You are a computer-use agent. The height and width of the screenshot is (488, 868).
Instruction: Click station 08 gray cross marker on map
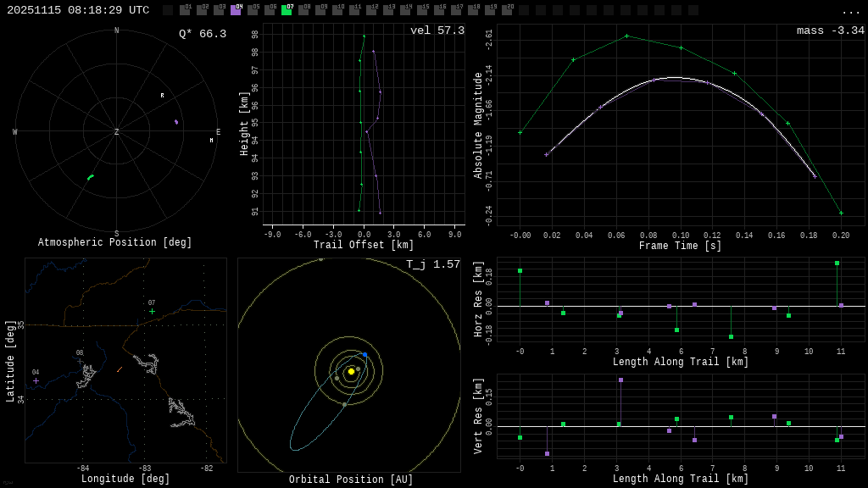[81, 361]
